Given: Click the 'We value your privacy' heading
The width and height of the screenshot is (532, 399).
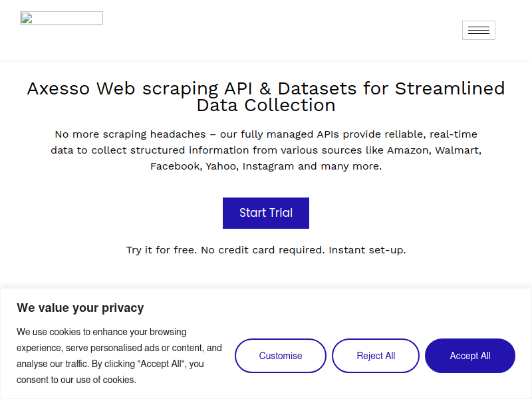Looking at the screenshot, I should click(80, 308).
